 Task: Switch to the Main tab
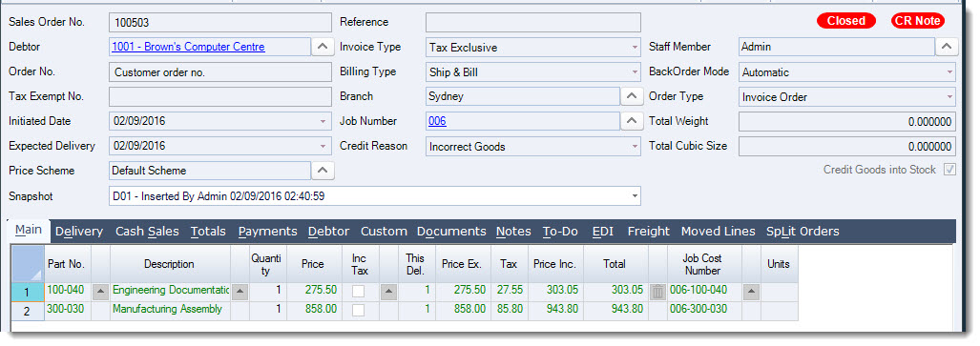tap(29, 230)
